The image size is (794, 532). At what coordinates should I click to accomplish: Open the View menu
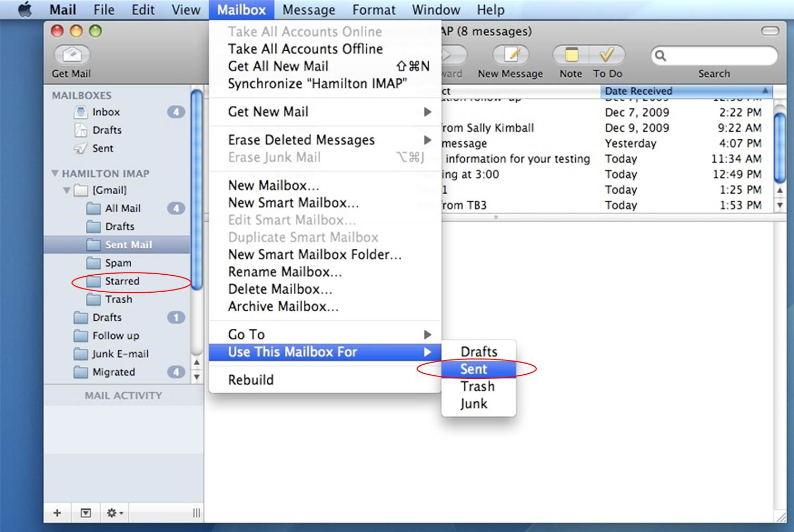point(186,10)
